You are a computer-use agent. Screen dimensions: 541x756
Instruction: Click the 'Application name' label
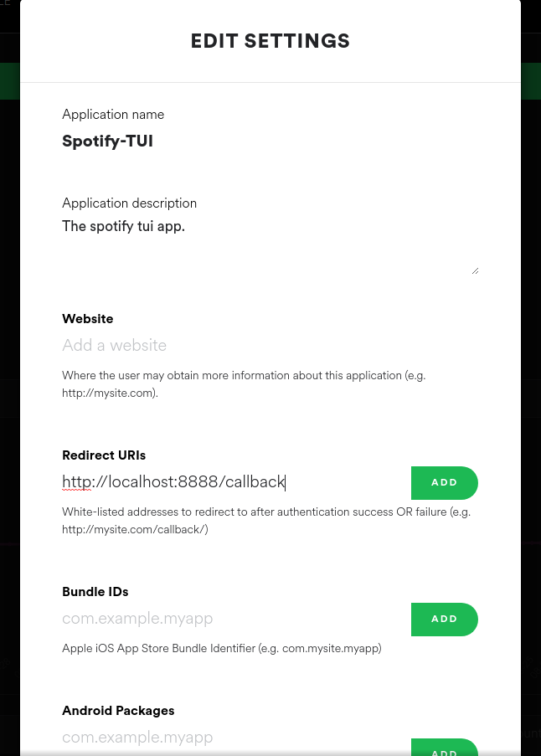113,115
